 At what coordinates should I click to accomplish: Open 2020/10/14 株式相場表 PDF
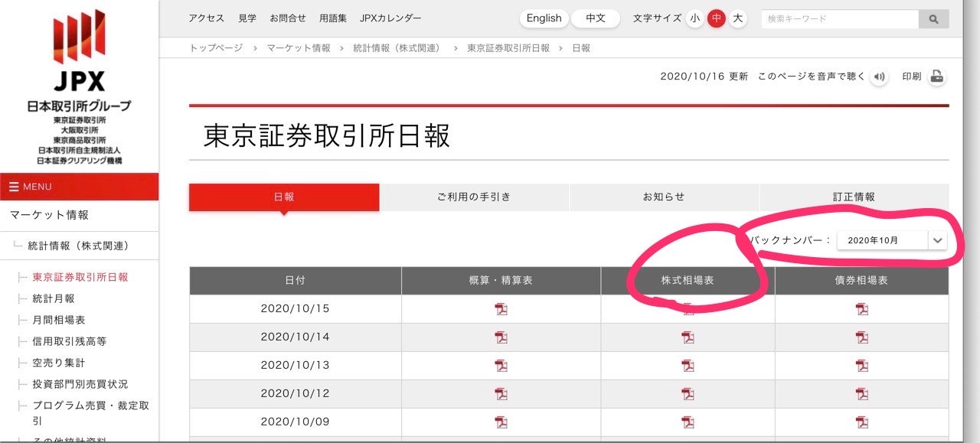[x=688, y=337]
